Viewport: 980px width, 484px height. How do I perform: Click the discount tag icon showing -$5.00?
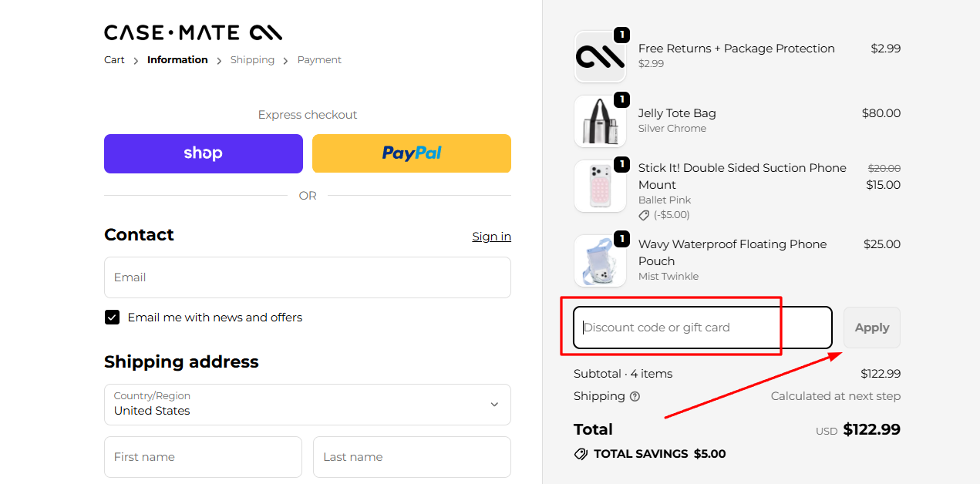tap(644, 215)
